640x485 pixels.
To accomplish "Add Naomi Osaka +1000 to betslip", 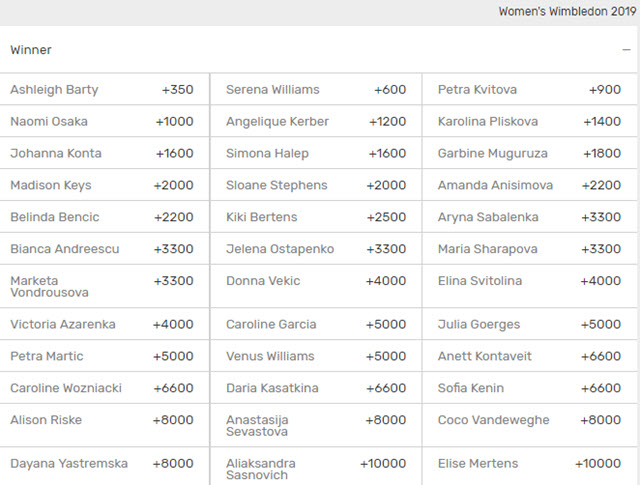I will [x=103, y=122].
